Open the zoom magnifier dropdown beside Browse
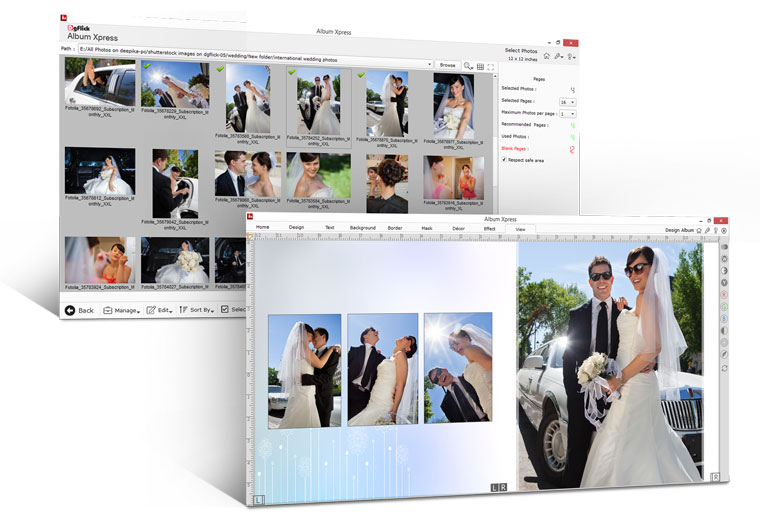The height and width of the screenshot is (520, 760). pyautogui.click(x=468, y=66)
